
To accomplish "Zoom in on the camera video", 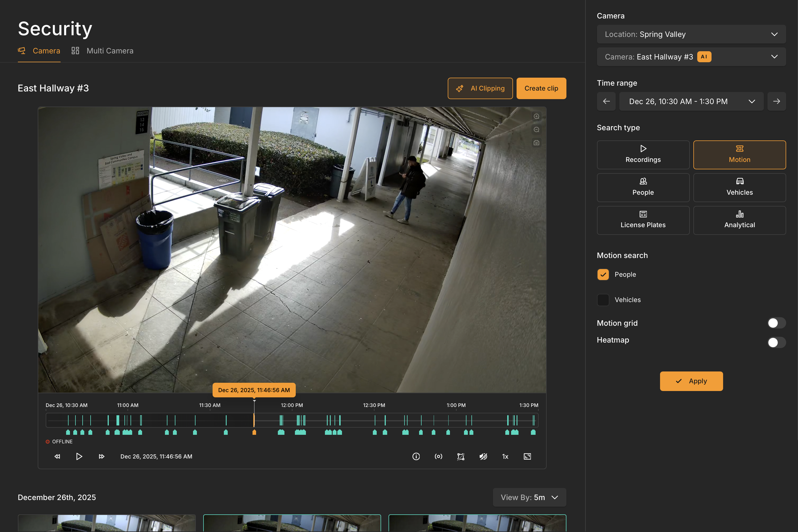I will coord(537,116).
